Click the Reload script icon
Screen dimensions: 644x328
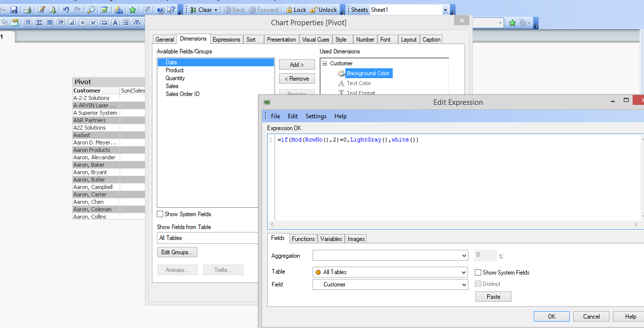pyautogui.click(x=52, y=9)
